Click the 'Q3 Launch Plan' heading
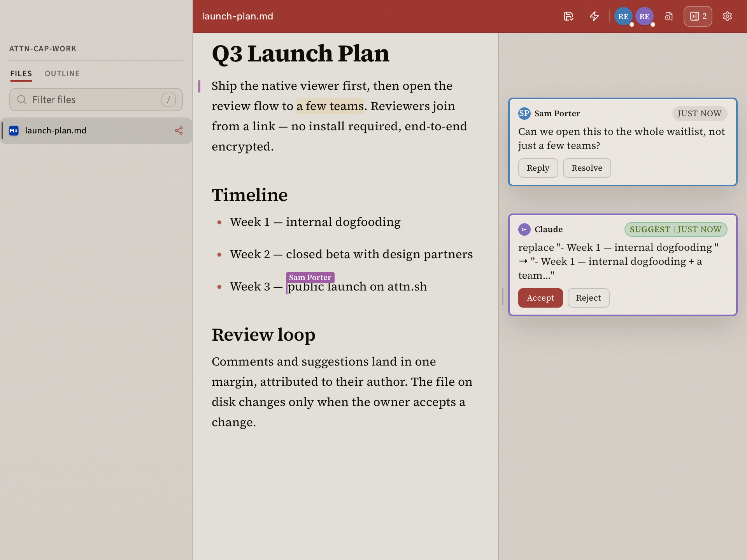 click(300, 53)
